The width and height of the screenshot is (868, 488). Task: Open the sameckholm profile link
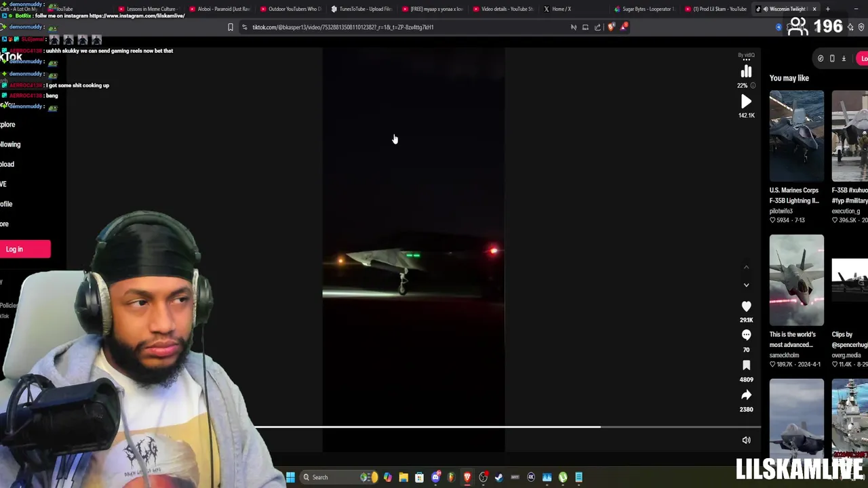point(785,355)
